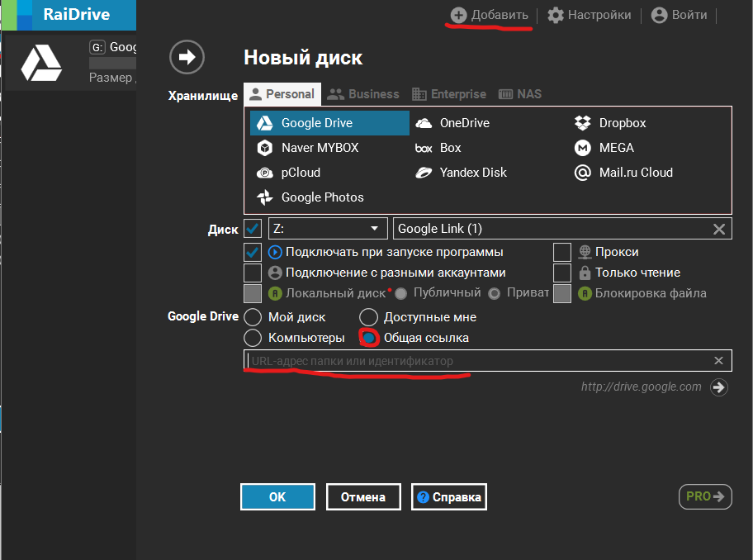Switch to the Personal storage tab

point(282,94)
